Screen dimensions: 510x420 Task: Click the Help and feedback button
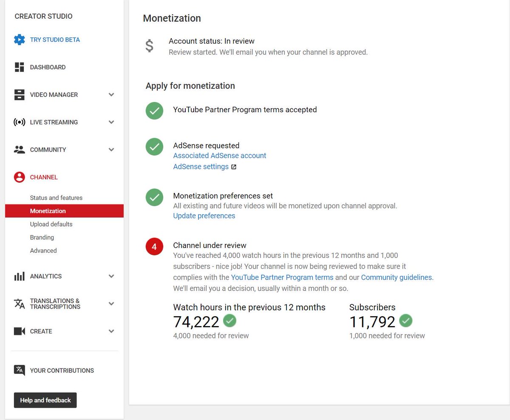[45, 400]
